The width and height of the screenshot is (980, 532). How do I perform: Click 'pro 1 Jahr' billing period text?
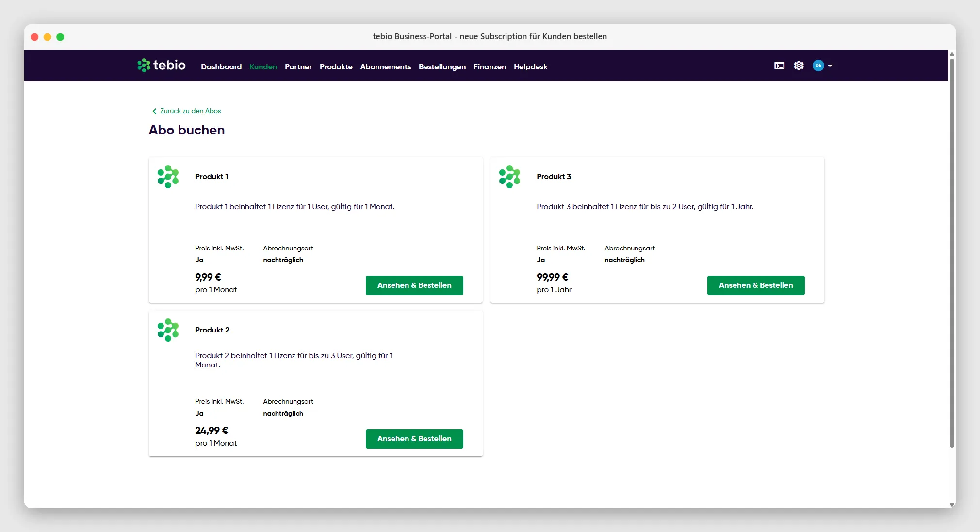click(x=554, y=290)
